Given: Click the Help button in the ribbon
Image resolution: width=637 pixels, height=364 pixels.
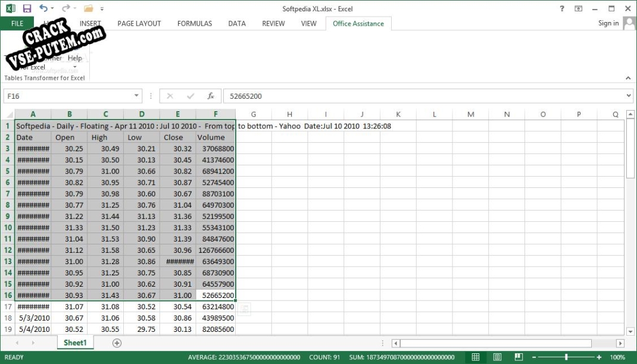Looking at the screenshot, I should [75, 58].
